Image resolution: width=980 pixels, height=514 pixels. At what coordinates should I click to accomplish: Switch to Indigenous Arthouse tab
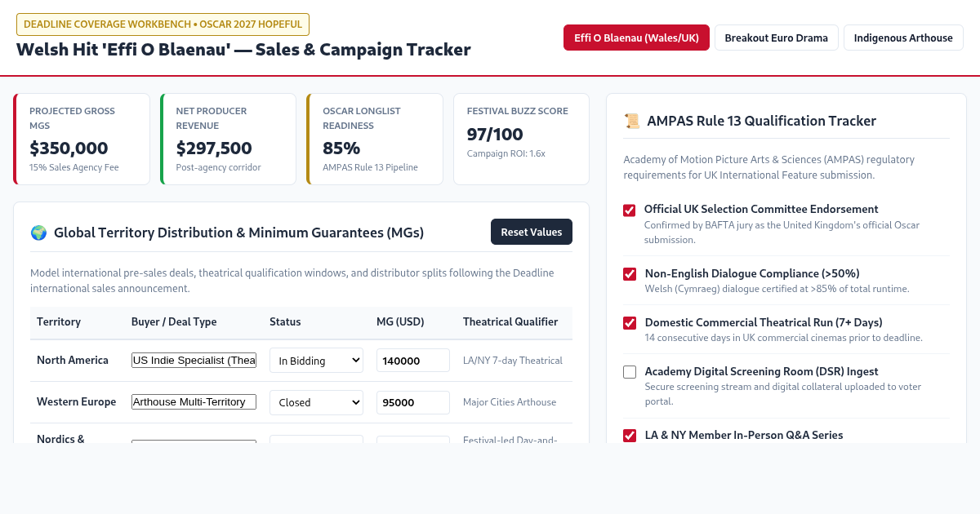tap(904, 38)
